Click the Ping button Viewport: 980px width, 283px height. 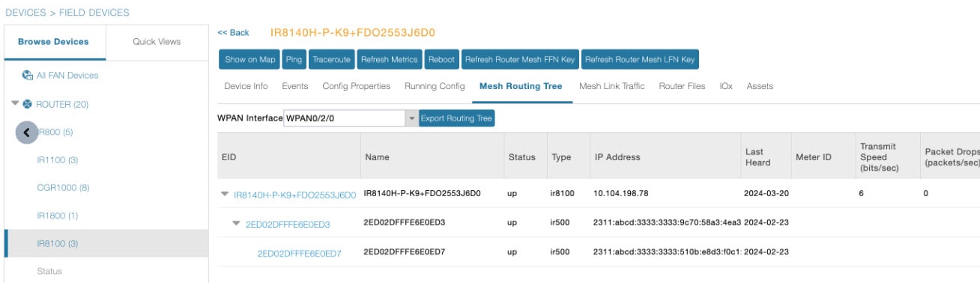[294, 59]
